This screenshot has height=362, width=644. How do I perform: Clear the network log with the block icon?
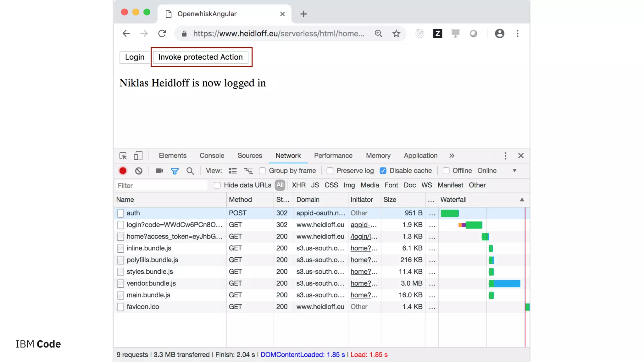[x=139, y=171]
